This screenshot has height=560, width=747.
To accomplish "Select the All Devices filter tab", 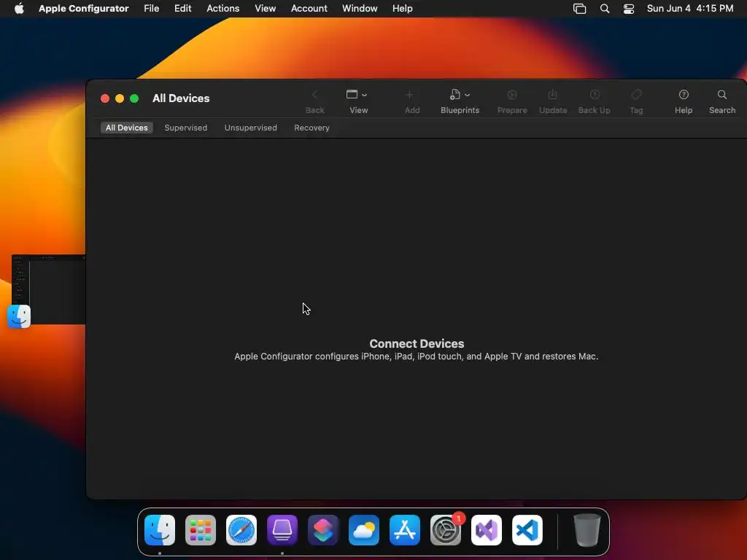I will [127, 128].
